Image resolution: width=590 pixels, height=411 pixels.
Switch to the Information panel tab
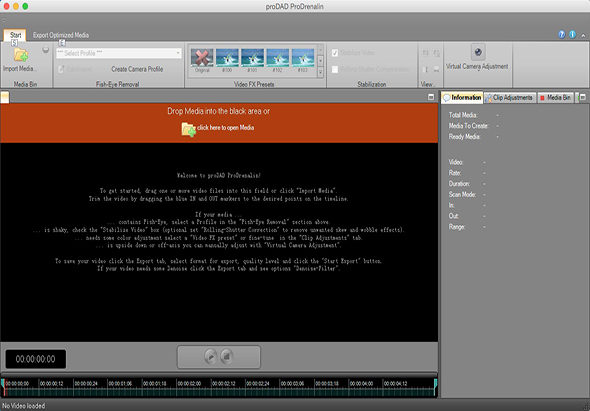click(462, 97)
